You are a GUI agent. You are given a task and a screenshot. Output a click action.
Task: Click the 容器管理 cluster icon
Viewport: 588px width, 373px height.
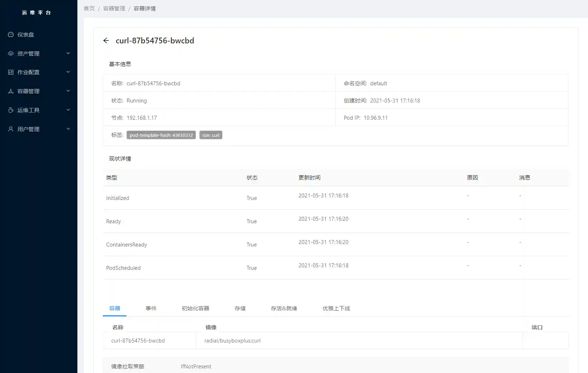(x=11, y=91)
